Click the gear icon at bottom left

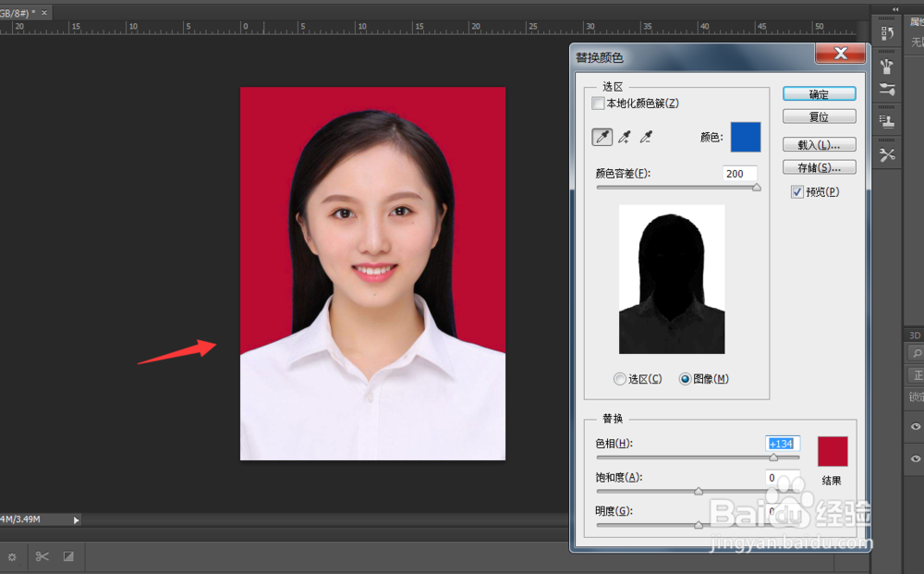pyautogui.click(x=12, y=556)
